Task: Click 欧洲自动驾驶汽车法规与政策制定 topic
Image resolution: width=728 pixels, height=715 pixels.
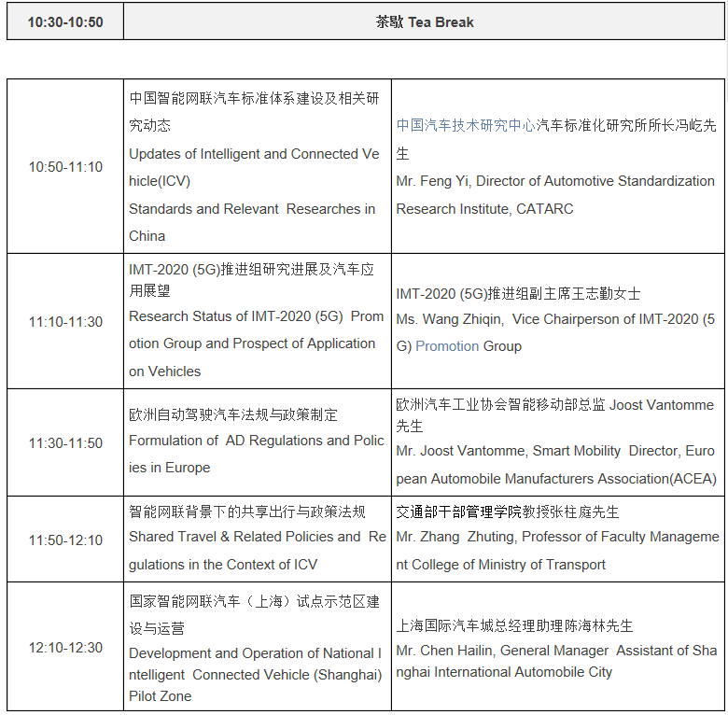Action: (233, 414)
